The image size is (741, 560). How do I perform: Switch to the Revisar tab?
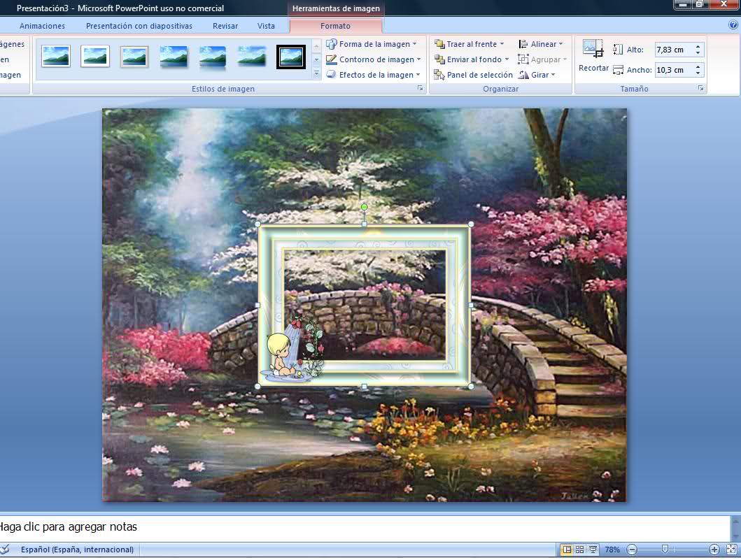(225, 26)
